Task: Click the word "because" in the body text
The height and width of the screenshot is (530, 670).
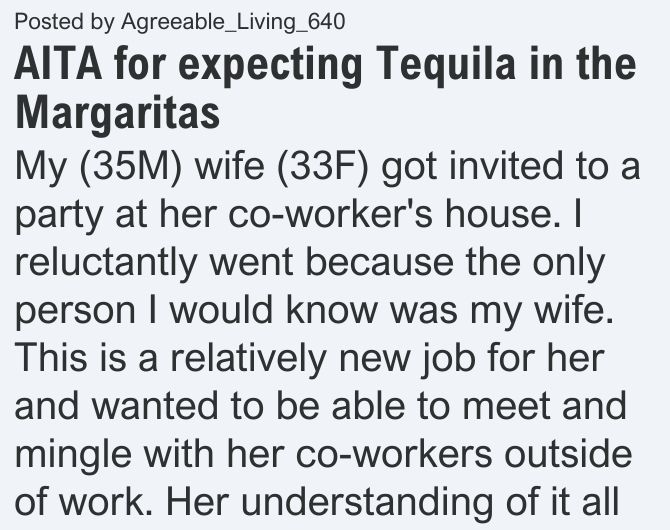Action: pos(379,262)
